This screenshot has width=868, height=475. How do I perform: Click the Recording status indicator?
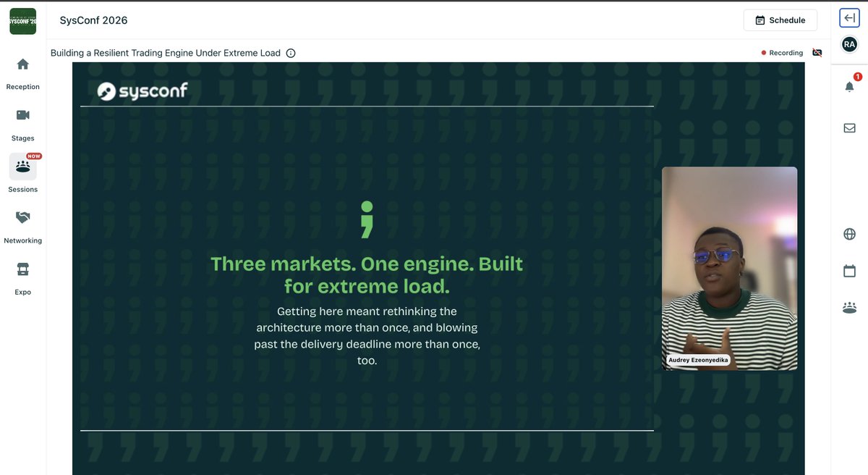(782, 53)
